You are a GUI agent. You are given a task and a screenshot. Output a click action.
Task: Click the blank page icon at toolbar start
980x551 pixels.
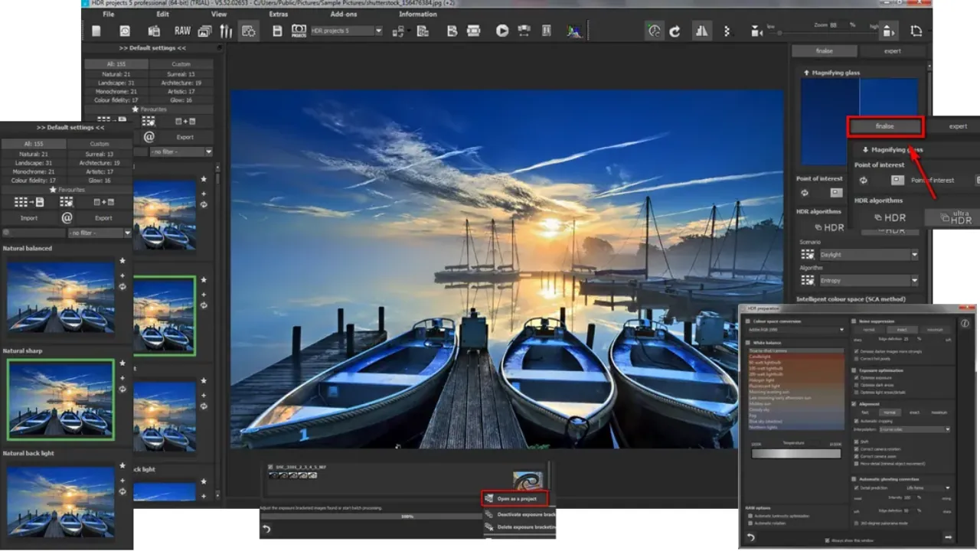coord(96,31)
